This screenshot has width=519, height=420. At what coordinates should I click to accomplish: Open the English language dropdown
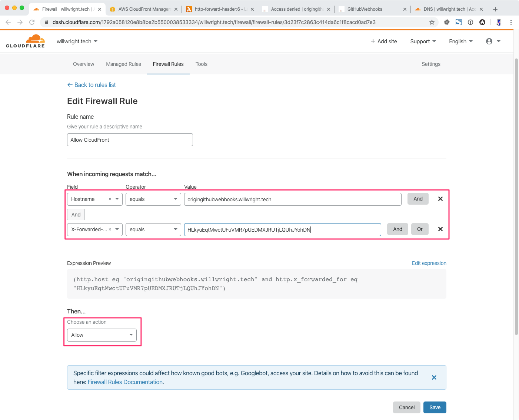461,41
